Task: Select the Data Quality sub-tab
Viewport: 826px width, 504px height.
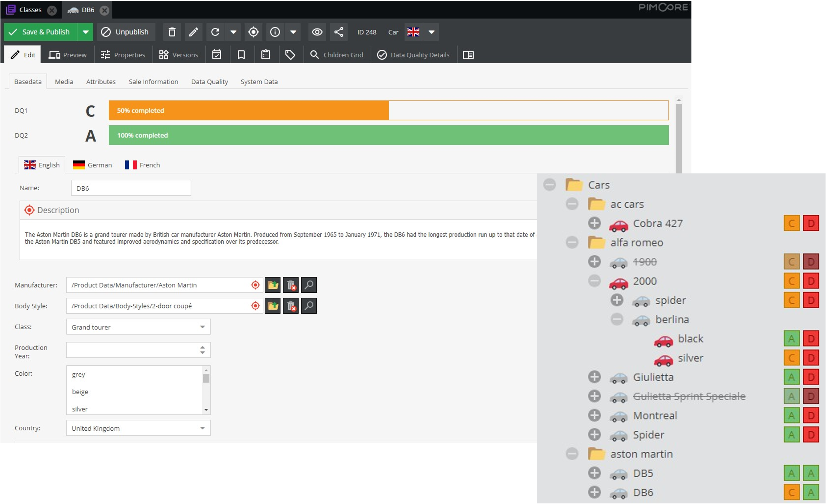Action: [x=209, y=82]
